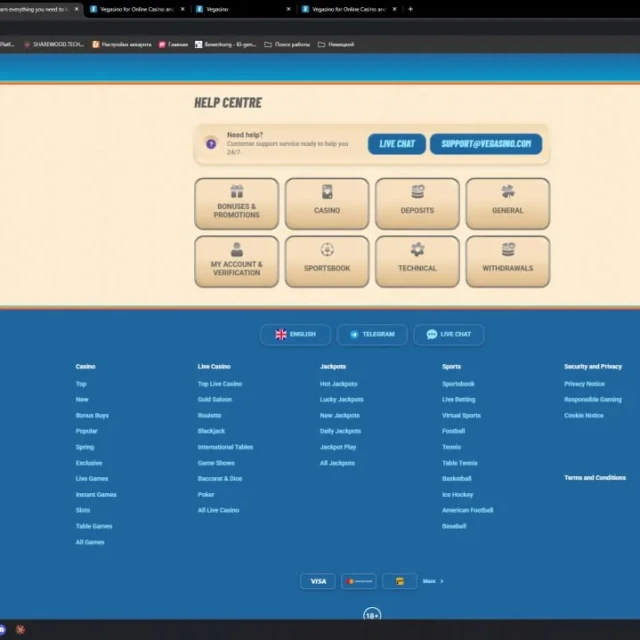
Task: Open the Главная bookmark
Action: pyautogui.click(x=173, y=44)
